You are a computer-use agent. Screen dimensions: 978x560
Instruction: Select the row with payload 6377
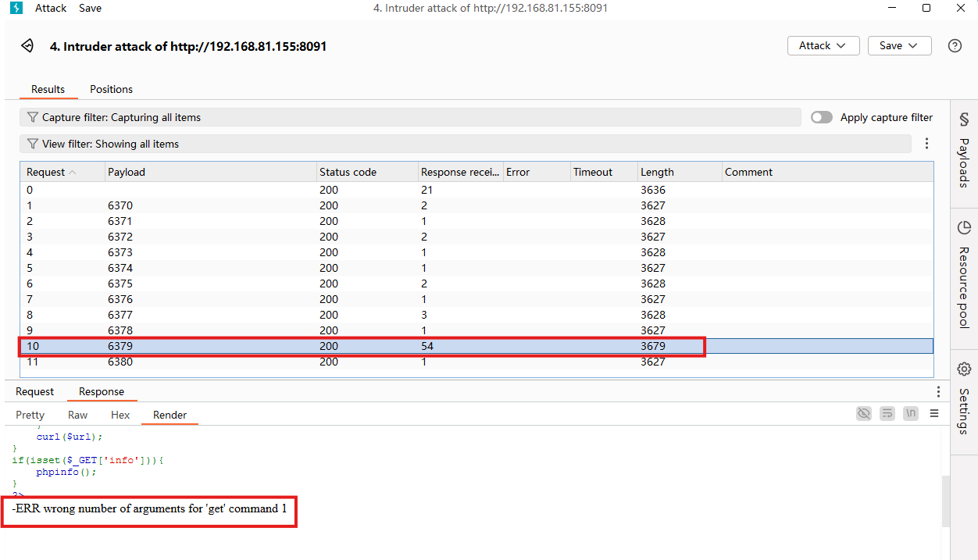click(477, 315)
